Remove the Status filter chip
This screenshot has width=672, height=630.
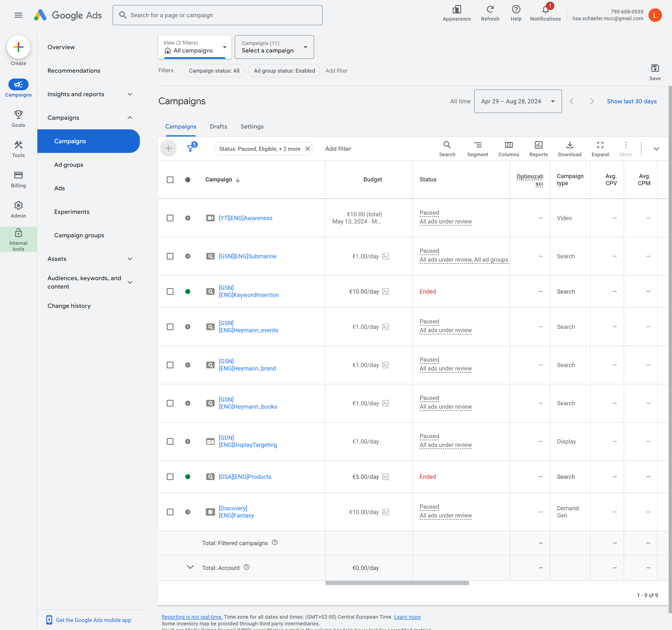(308, 149)
